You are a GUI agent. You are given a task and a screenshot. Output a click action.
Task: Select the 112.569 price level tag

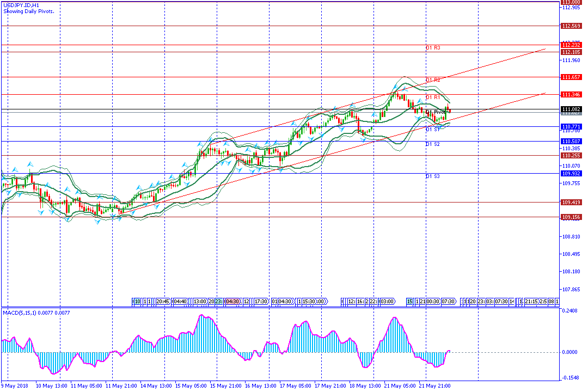click(571, 26)
